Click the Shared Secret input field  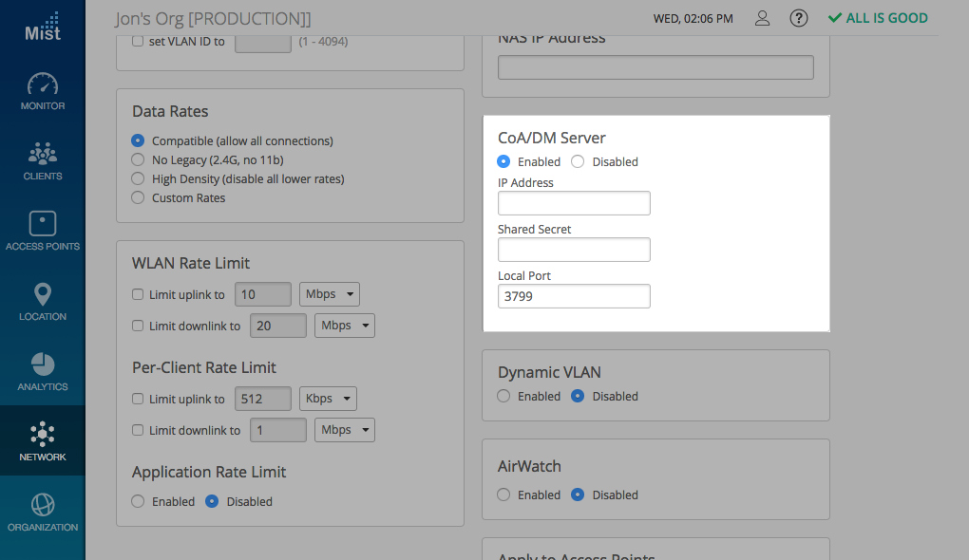click(574, 250)
